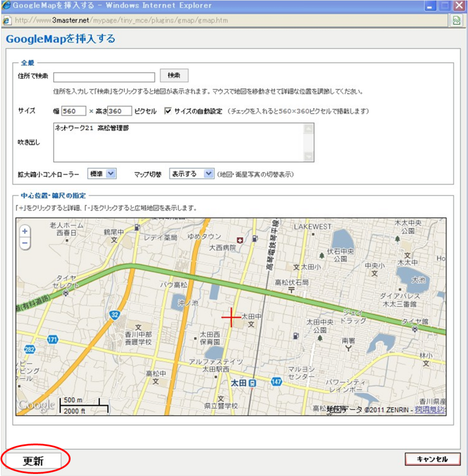Viewport: 468px width, 476px height.
Task: Click the 香川中部養護学校 school symbol
Action: 138,327
